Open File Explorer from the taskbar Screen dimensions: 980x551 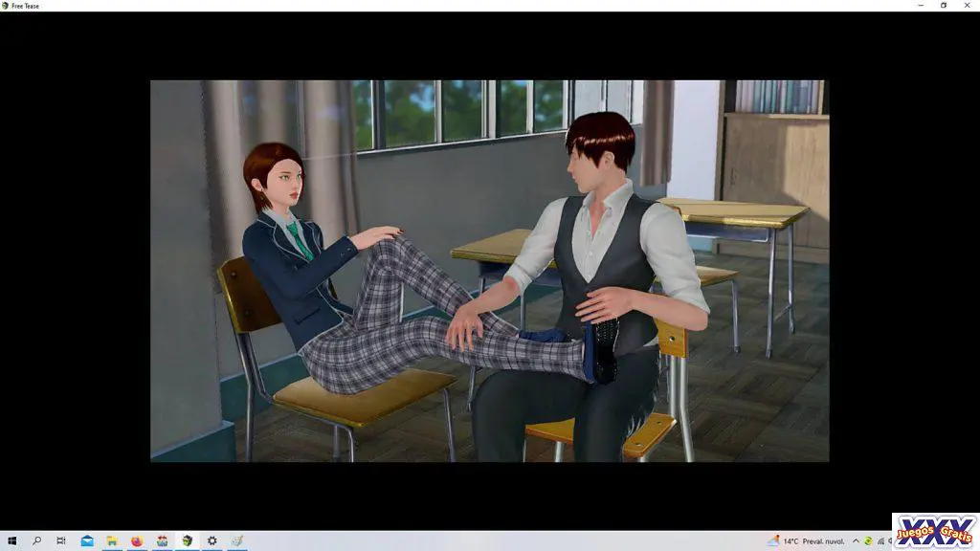(112, 541)
